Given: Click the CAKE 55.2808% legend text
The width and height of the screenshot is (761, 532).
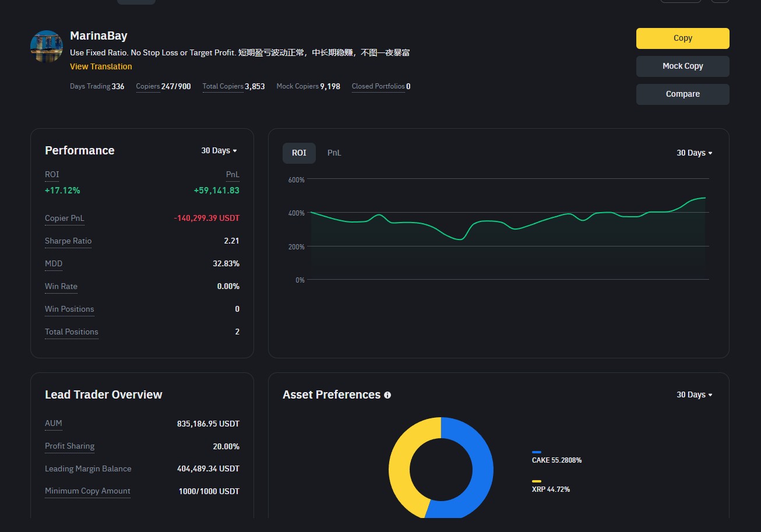Looking at the screenshot, I should click(557, 460).
